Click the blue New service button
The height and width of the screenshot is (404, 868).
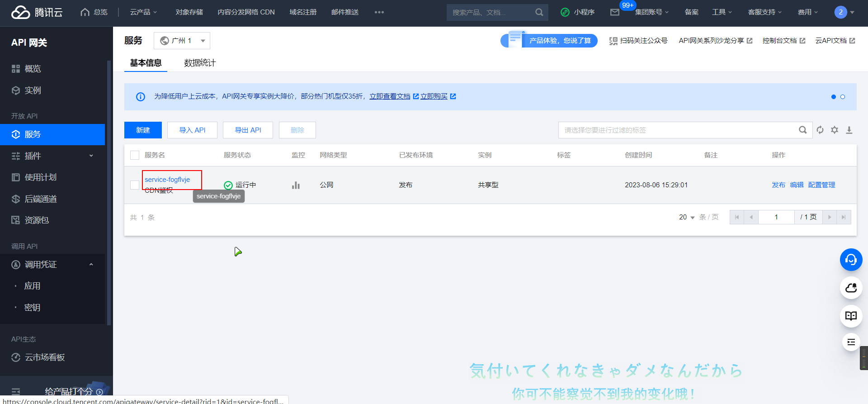[143, 130]
